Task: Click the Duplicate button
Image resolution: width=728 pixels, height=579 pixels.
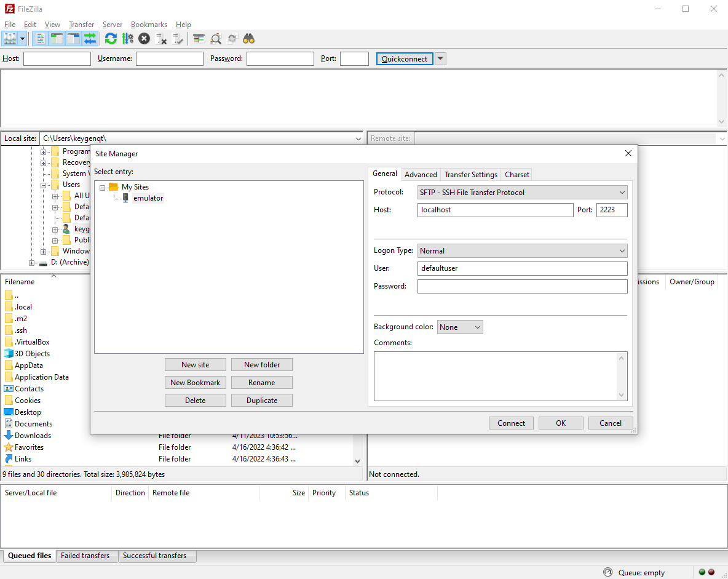Action: click(262, 401)
